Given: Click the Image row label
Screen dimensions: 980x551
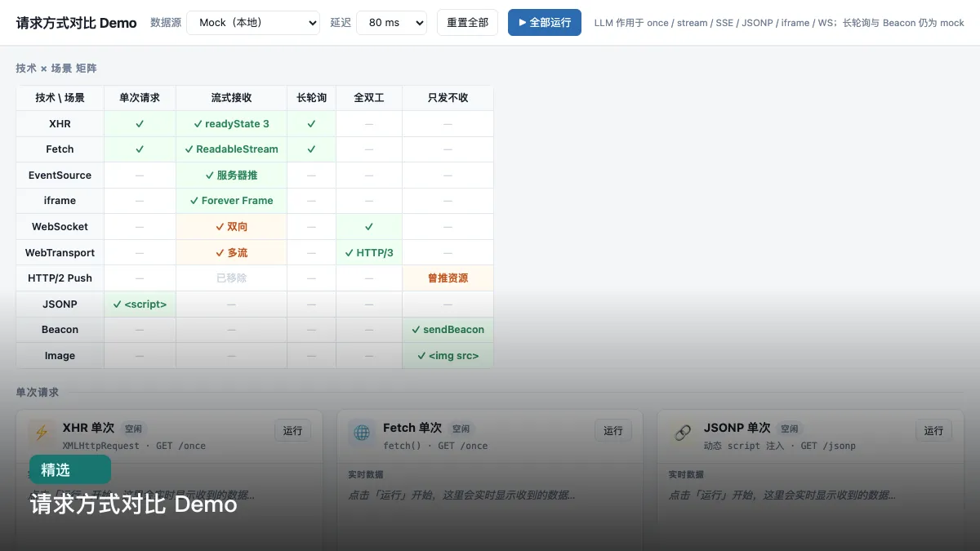Looking at the screenshot, I should click(60, 356).
